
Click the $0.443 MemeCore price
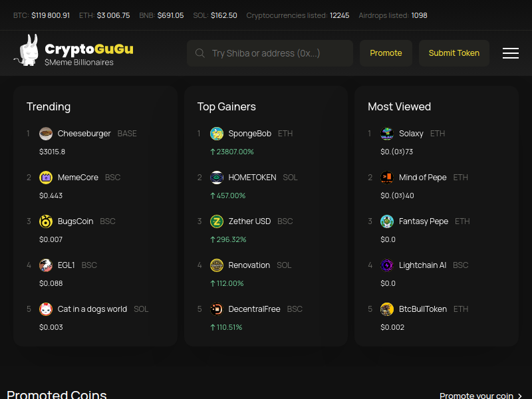tap(51, 196)
